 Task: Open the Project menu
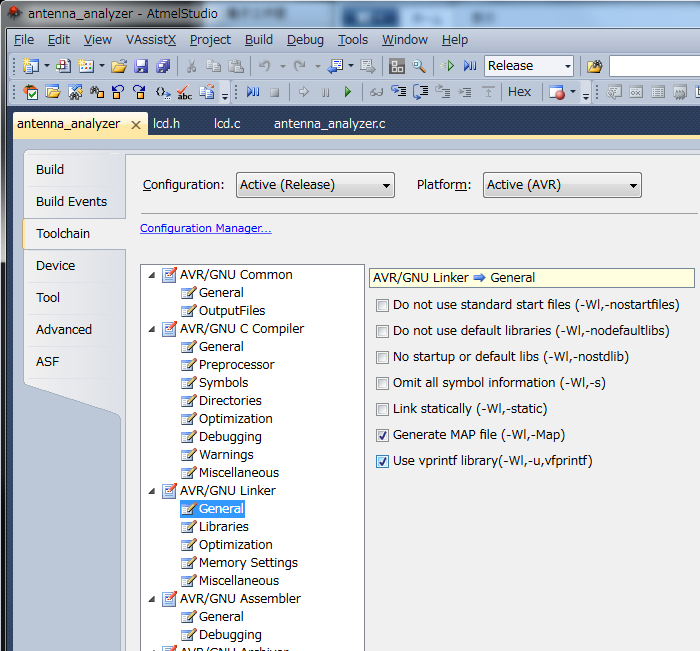point(210,40)
